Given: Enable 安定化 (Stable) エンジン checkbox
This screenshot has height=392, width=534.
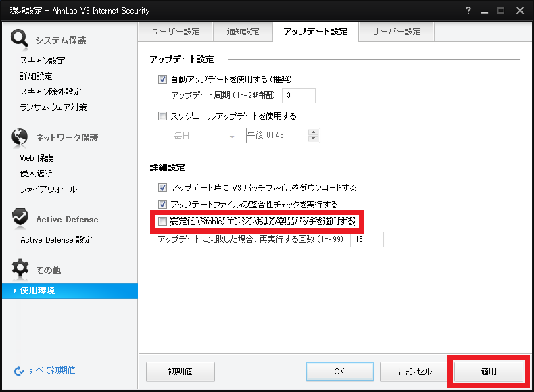Looking at the screenshot, I should point(162,222).
